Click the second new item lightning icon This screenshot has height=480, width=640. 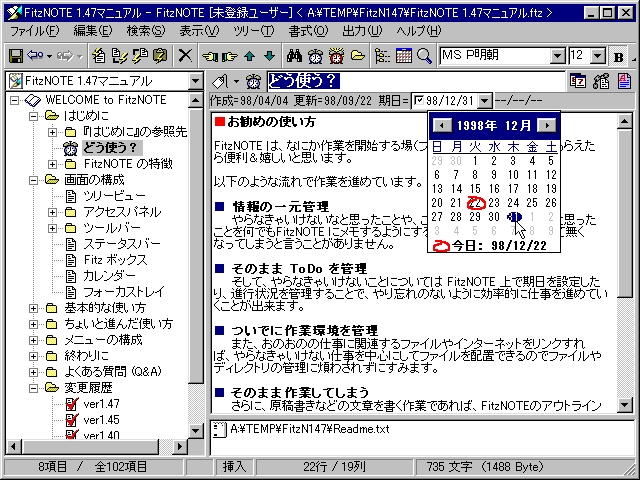(120, 56)
